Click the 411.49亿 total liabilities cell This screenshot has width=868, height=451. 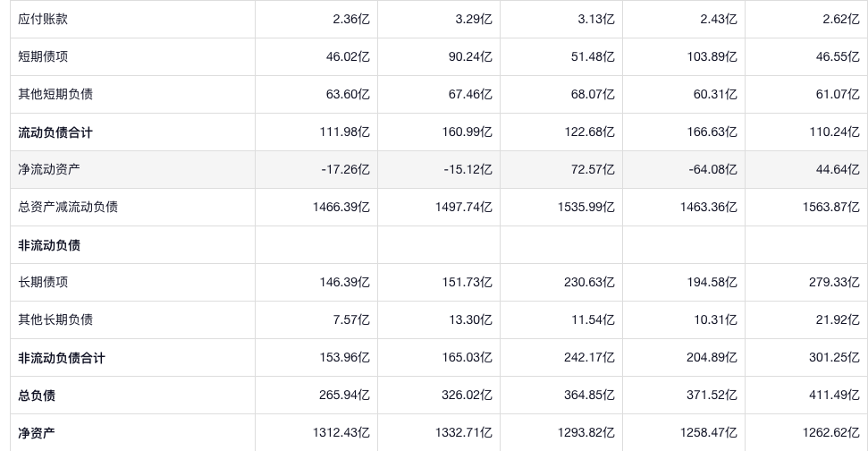[833, 395]
